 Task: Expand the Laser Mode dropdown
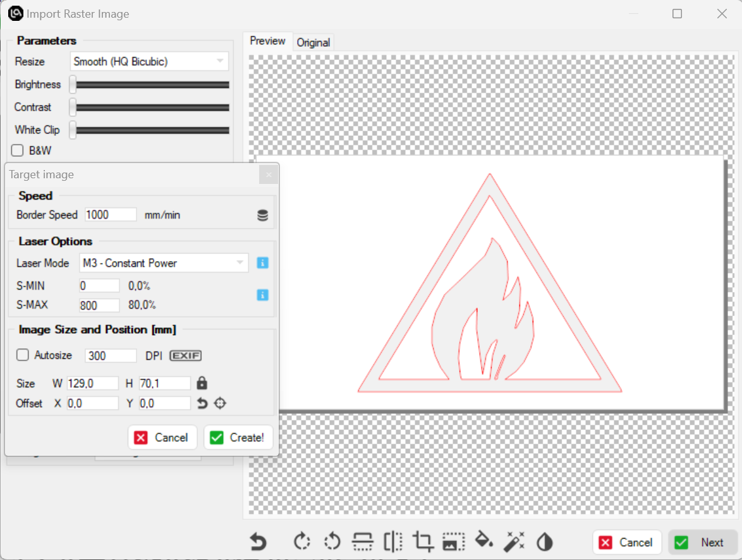coord(164,263)
